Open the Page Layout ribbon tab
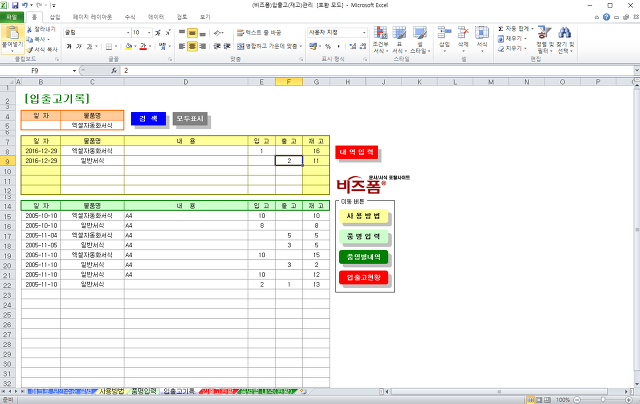This screenshot has width=640, height=404. coord(92,17)
